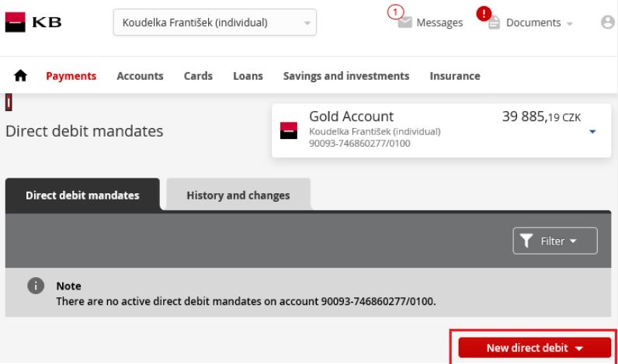Open the Cards menu item
The height and width of the screenshot is (364, 618).
pos(198,75)
